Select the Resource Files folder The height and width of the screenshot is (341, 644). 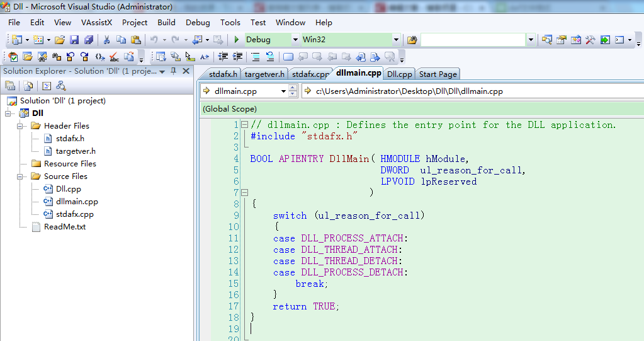[70, 164]
